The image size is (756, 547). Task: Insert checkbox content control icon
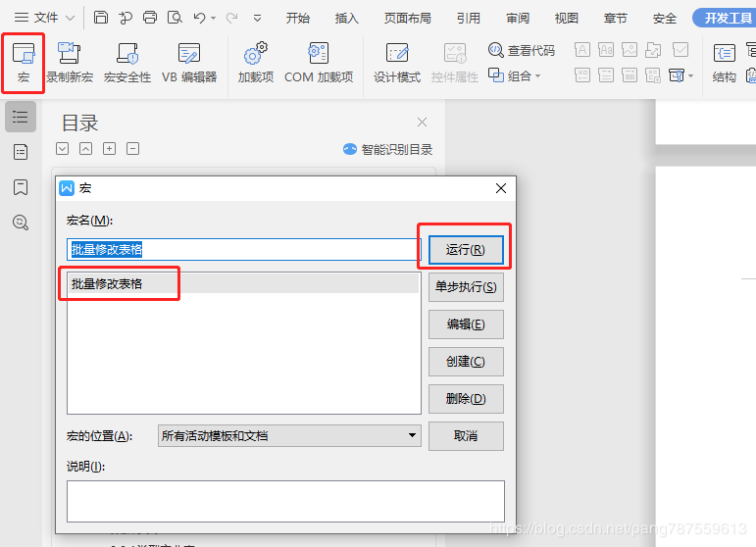pos(680,50)
